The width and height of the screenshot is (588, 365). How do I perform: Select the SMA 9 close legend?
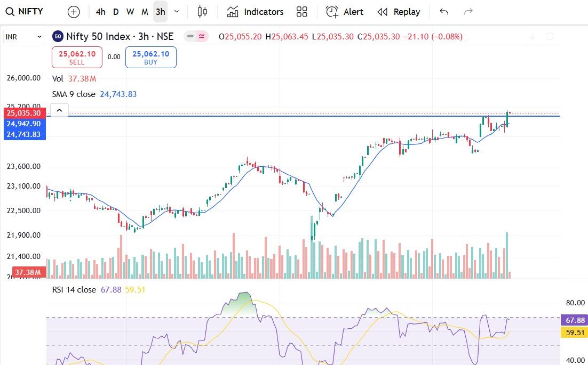(94, 94)
